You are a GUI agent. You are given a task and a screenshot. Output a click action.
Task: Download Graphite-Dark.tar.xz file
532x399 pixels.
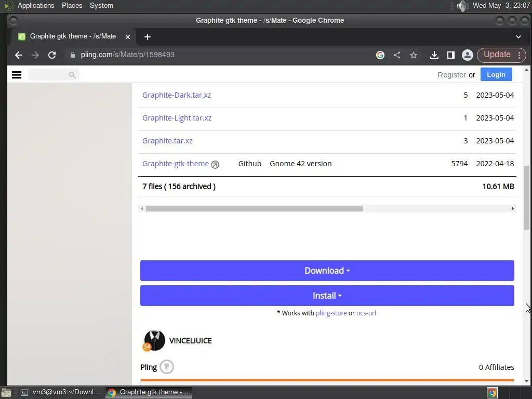(x=177, y=95)
